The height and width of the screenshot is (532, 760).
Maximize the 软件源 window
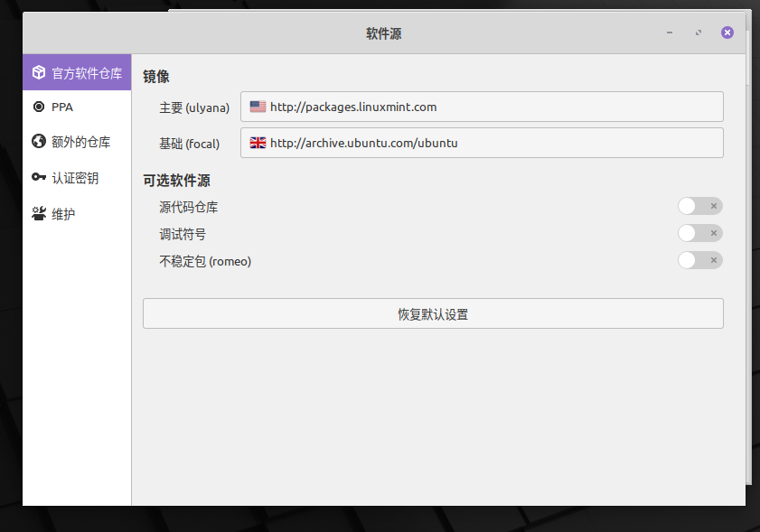click(699, 33)
